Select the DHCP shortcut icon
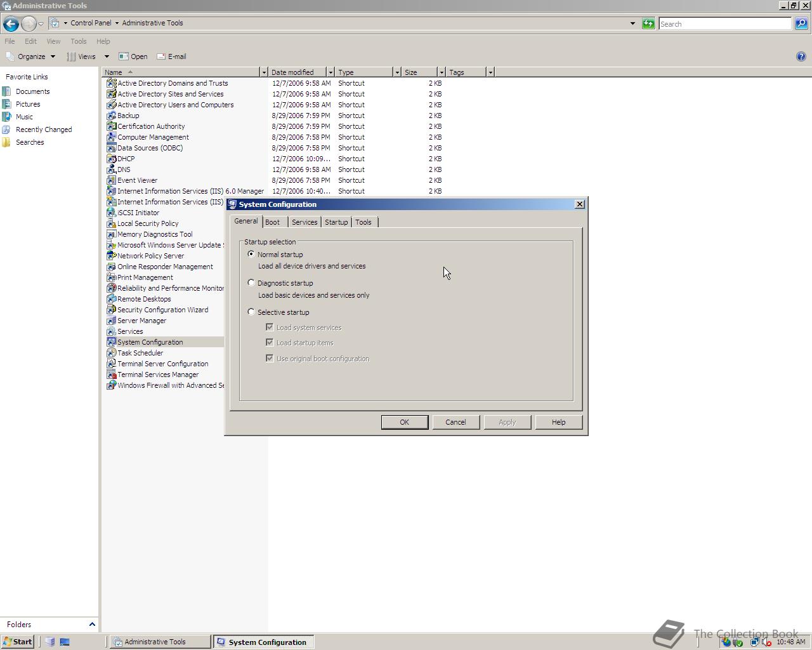812x650 pixels. (x=111, y=159)
